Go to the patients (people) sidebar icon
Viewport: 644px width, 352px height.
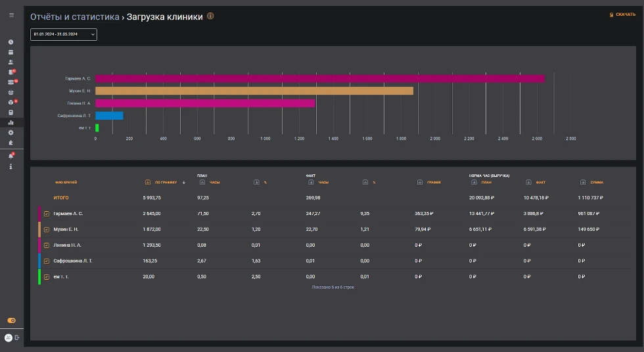[x=11, y=62]
